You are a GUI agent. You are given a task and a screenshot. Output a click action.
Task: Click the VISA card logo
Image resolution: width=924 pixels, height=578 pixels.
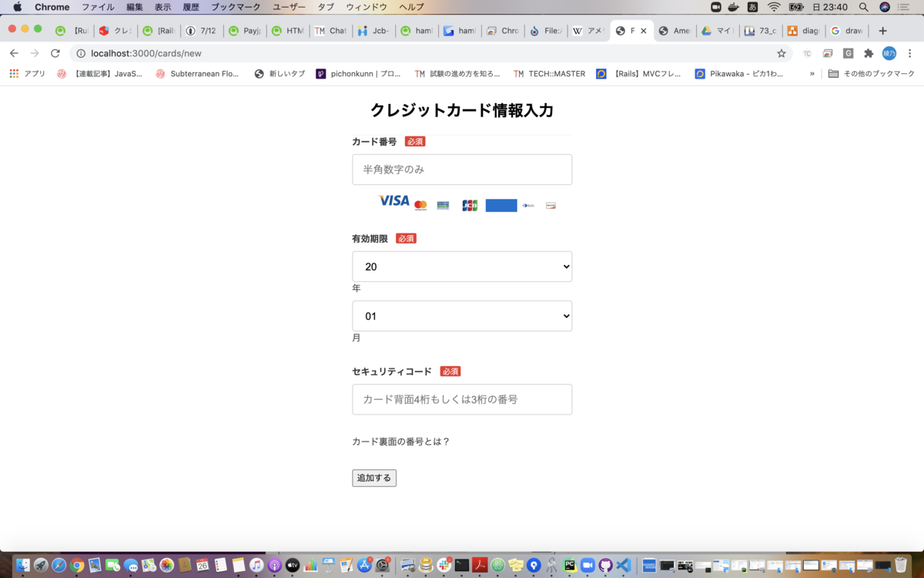394,200
